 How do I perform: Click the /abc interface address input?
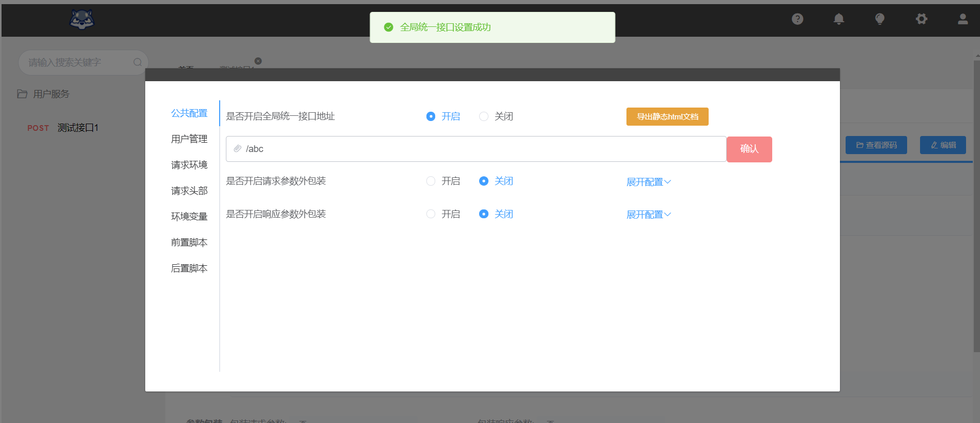476,149
